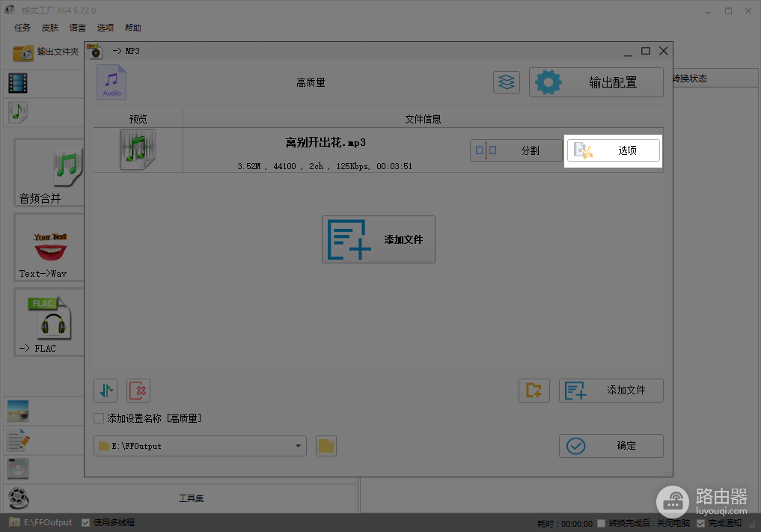
Task: Toggle 使用多线程 checkbox
Action: 86,523
